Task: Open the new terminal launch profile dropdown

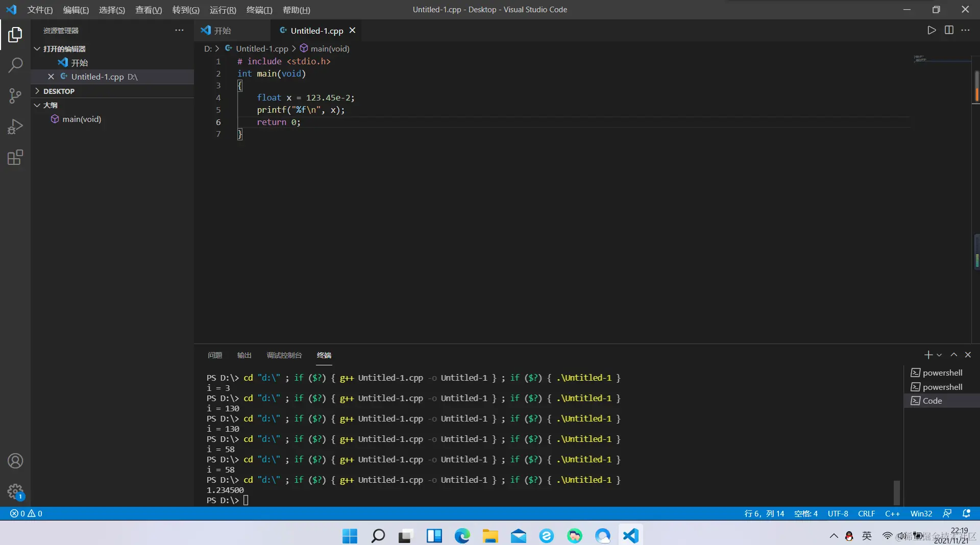Action: point(939,355)
